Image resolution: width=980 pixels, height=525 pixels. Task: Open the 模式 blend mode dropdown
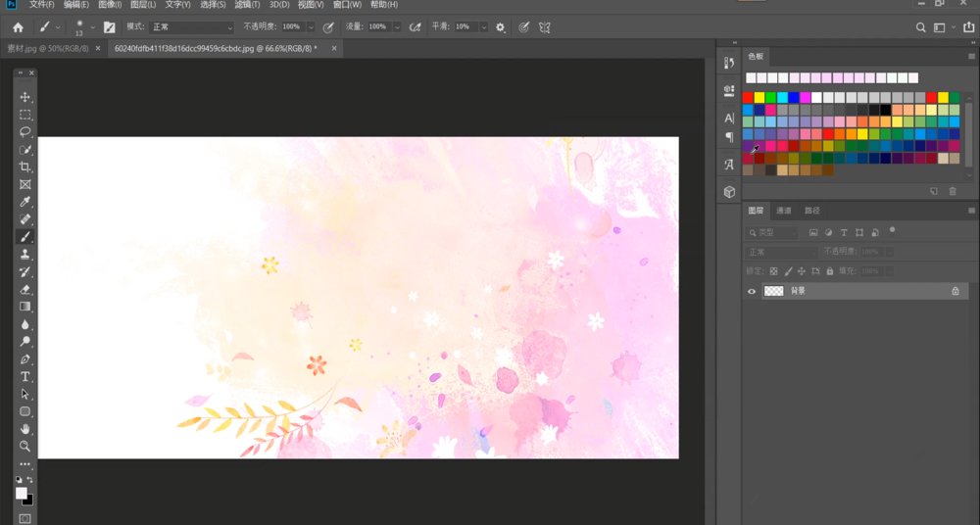(193, 27)
